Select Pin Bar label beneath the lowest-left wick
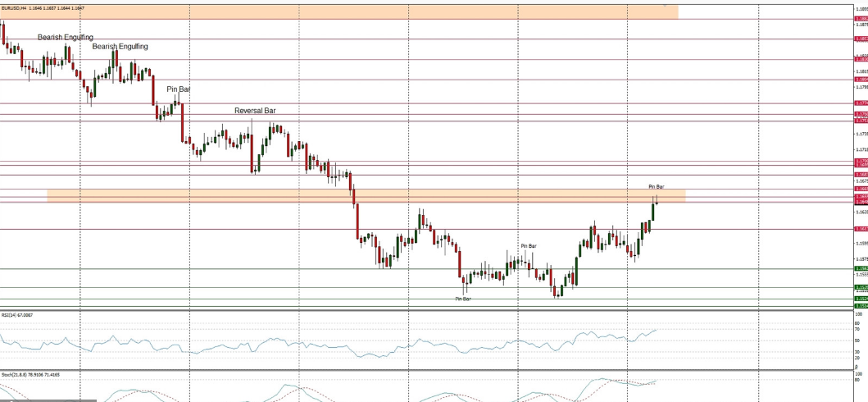 (x=463, y=299)
